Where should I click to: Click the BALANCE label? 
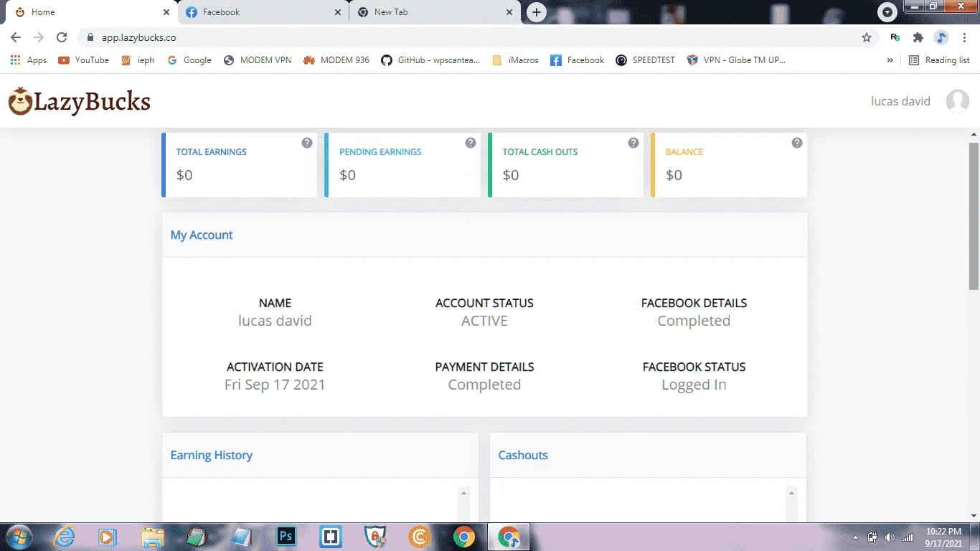684,152
